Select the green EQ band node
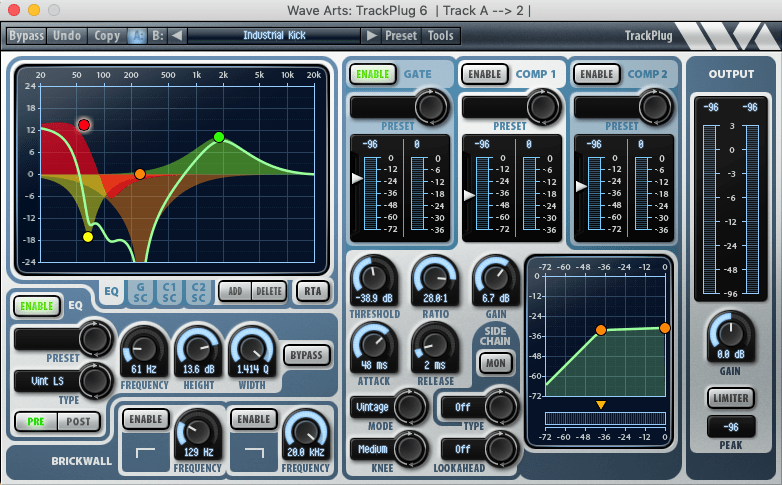 pyautogui.click(x=218, y=137)
